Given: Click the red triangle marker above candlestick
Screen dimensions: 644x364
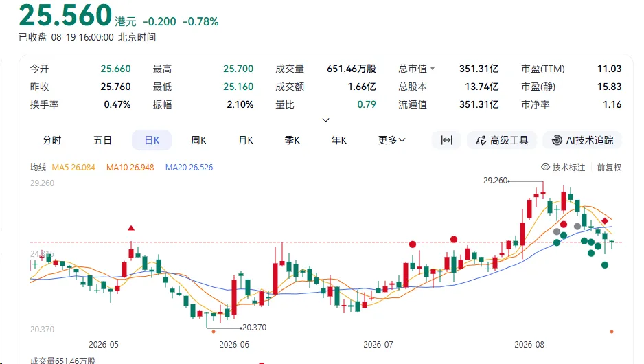Looking at the screenshot, I should click(131, 228).
